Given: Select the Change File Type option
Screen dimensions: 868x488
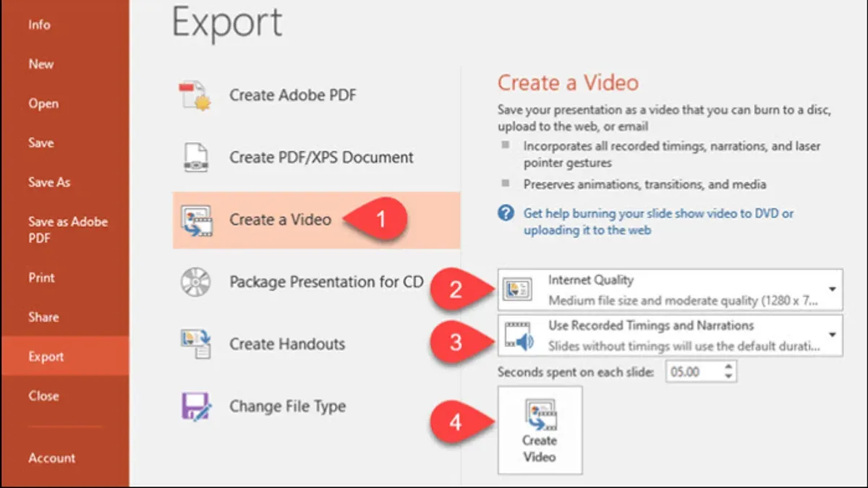Looking at the screenshot, I should [316, 406].
